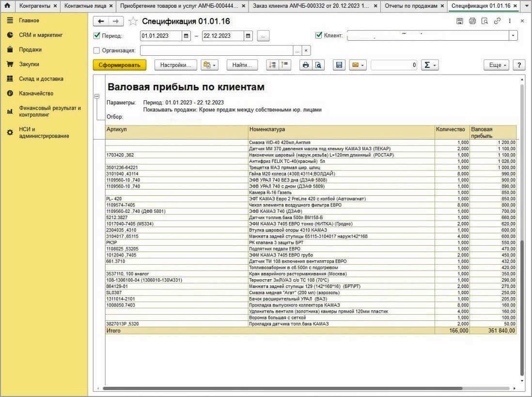The height and width of the screenshot is (397, 532).
Task: Open print preview with magnifier icon
Action: [x=318, y=65]
